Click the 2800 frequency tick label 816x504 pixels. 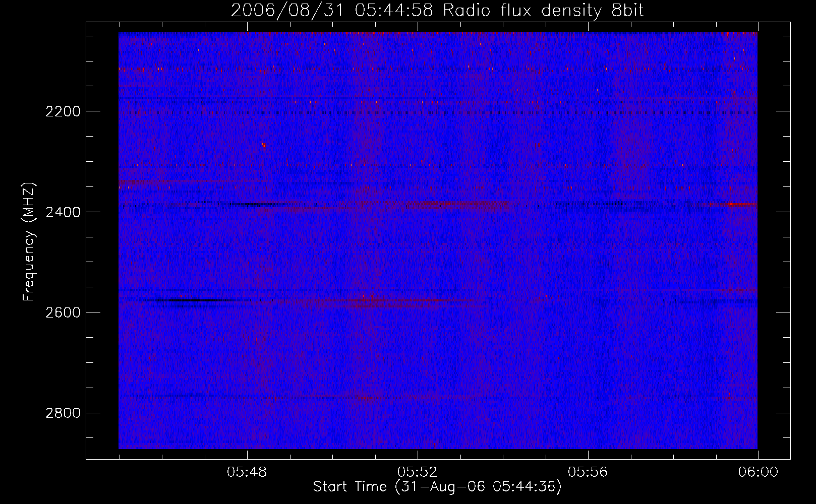[63, 413]
